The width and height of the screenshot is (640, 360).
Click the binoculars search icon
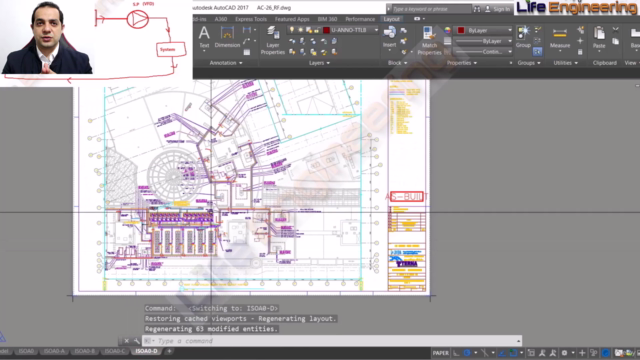click(477, 9)
